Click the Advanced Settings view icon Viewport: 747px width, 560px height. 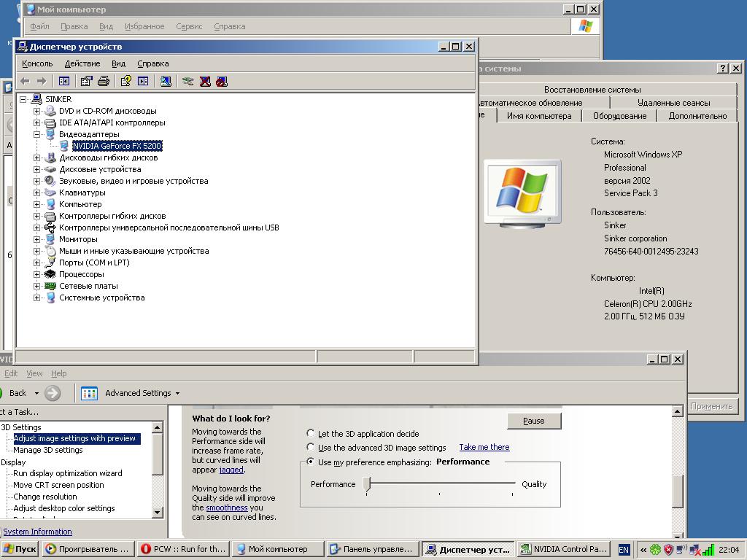click(89, 393)
